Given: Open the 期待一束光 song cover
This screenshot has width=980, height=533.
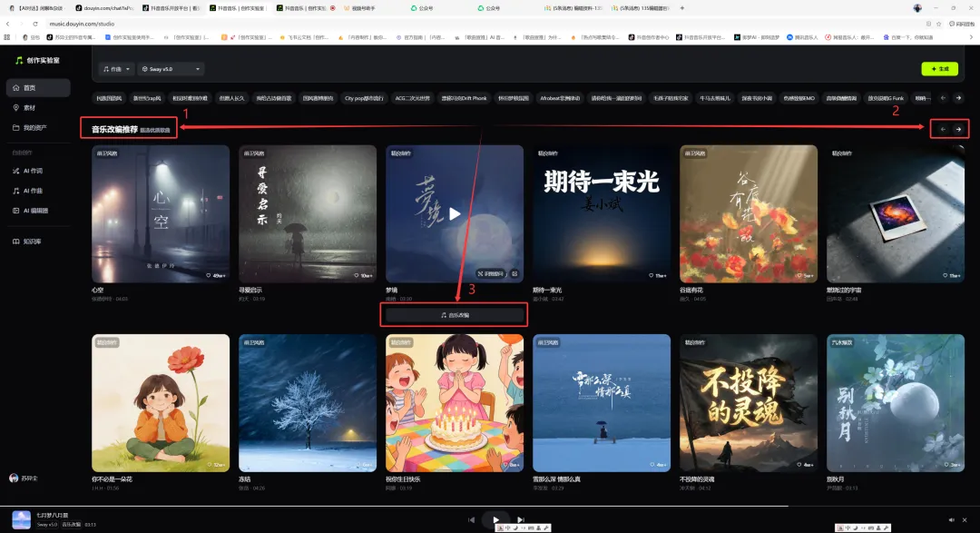Looking at the screenshot, I should pyautogui.click(x=602, y=214).
